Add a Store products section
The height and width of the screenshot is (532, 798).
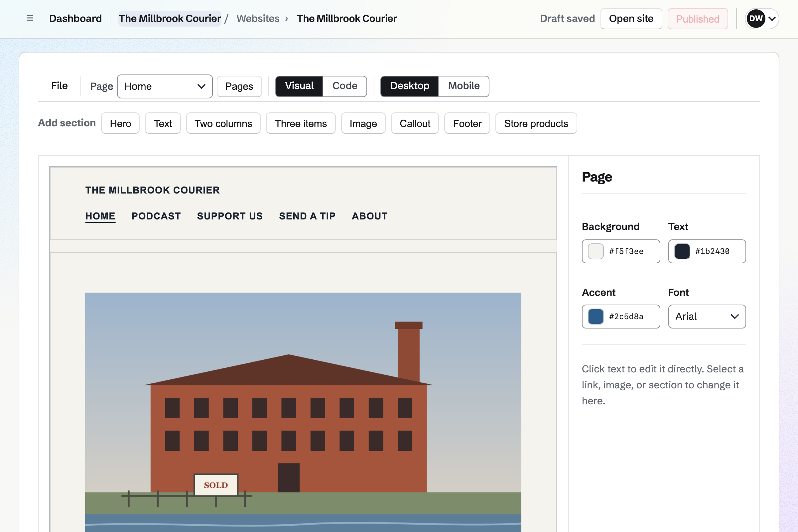pyautogui.click(x=536, y=123)
